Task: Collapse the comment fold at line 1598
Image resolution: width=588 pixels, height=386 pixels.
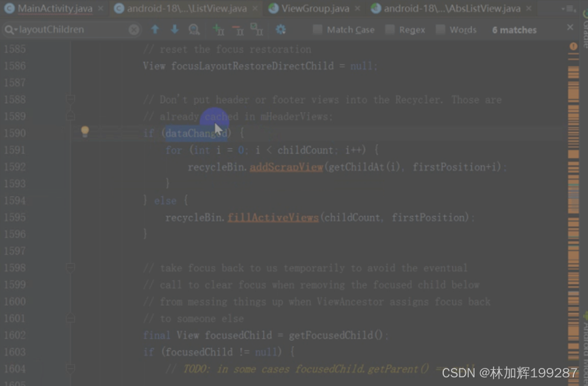Action: [x=70, y=267]
